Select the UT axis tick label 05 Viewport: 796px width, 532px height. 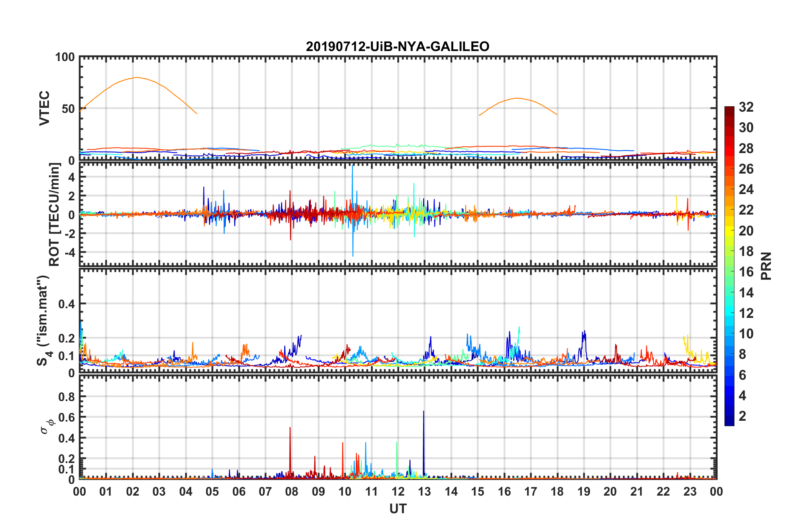212,491
